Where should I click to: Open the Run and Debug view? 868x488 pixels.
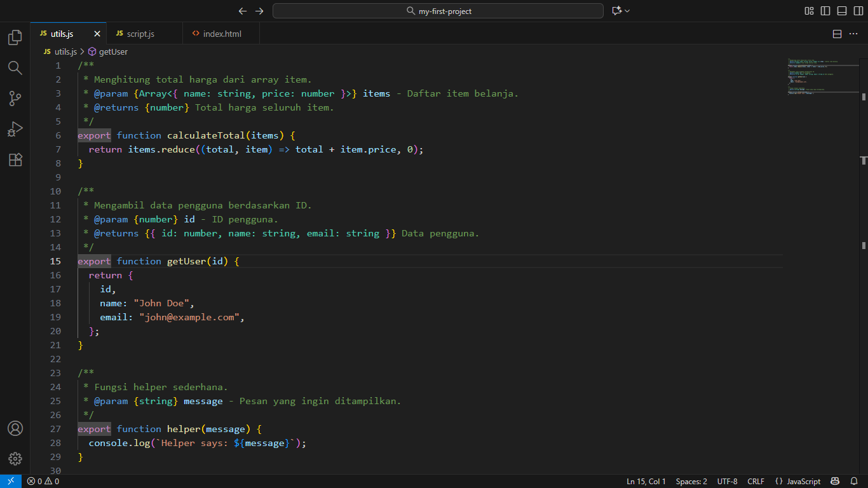pyautogui.click(x=14, y=129)
